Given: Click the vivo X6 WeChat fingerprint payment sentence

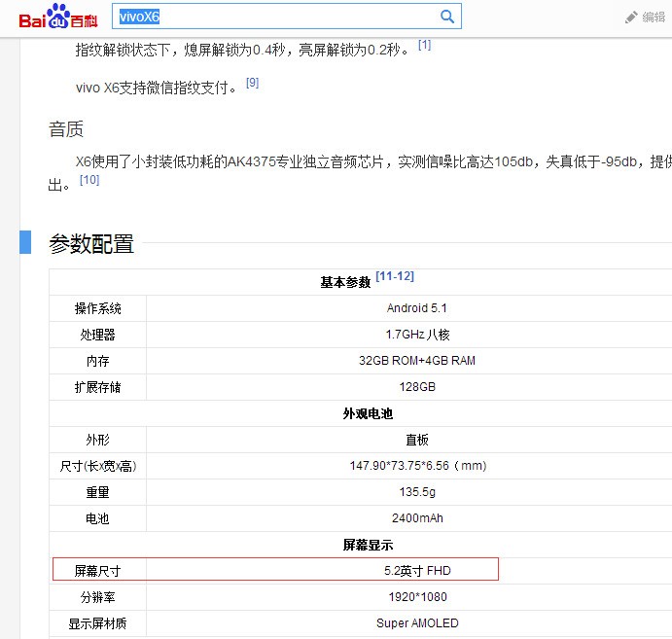Looking at the screenshot, I should pyautogui.click(x=156, y=88).
